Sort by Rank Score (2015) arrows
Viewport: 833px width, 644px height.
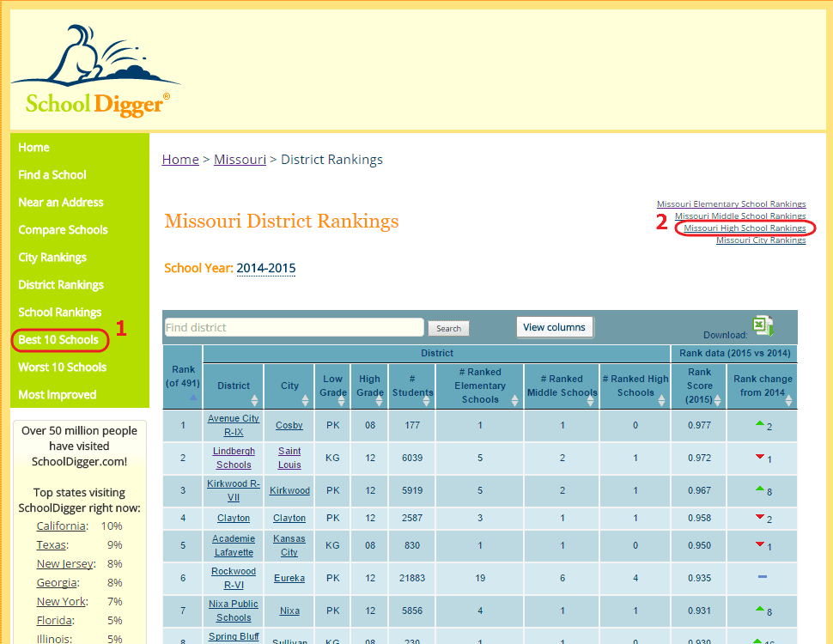click(719, 400)
